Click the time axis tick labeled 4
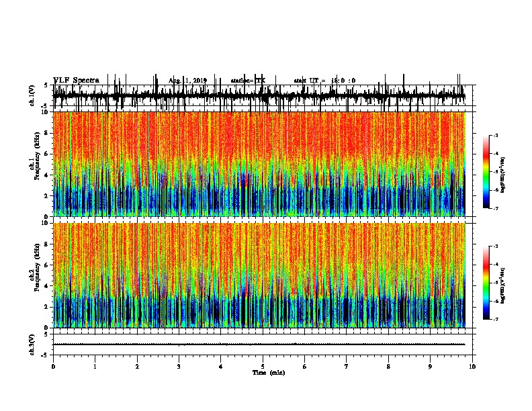This screenshot has width=532, height=411. (221, 366)
